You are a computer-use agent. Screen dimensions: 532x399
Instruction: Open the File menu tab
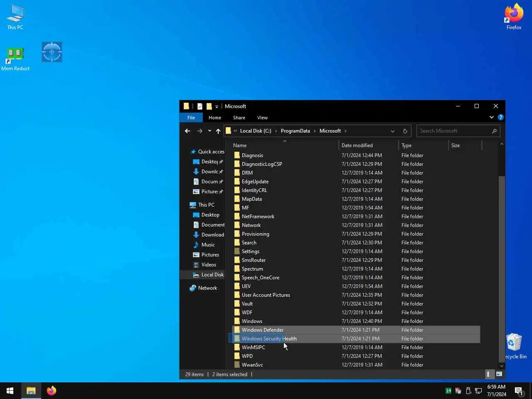tap(191, 118)
